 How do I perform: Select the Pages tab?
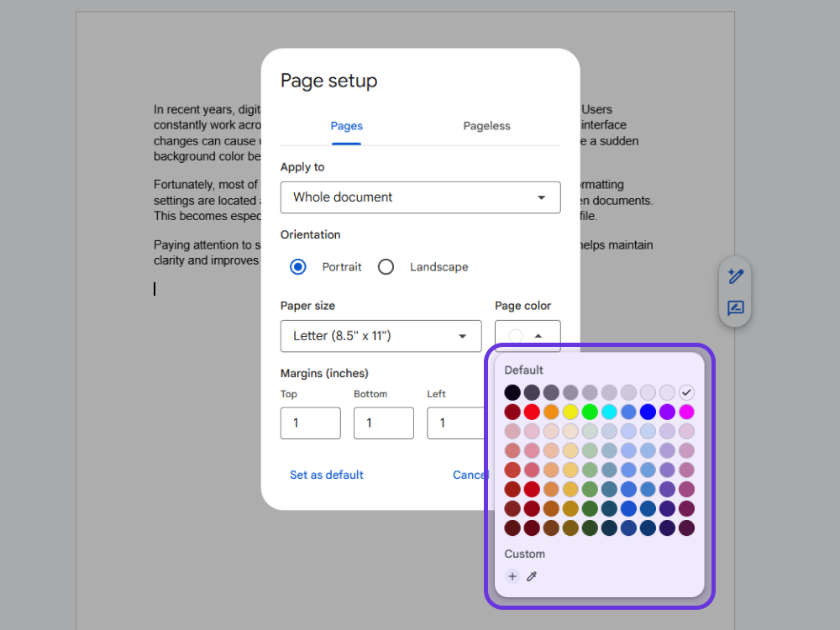pos(346,126)
